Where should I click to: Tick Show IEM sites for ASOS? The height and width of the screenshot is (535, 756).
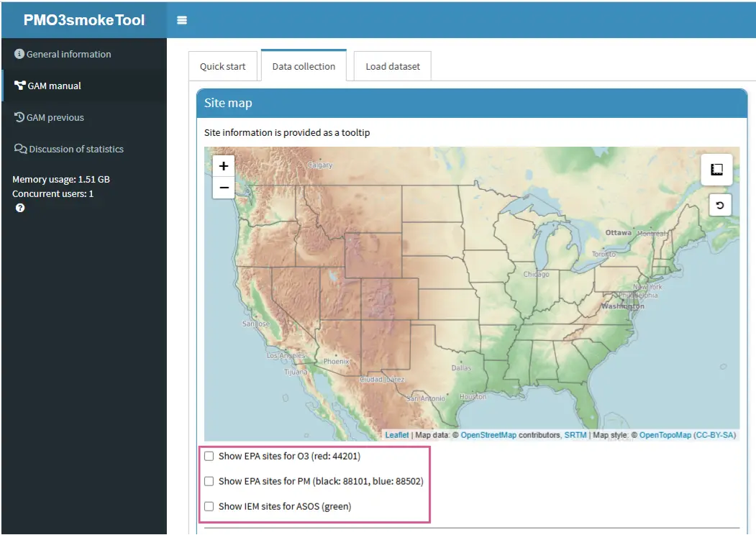tap(209, 506)
